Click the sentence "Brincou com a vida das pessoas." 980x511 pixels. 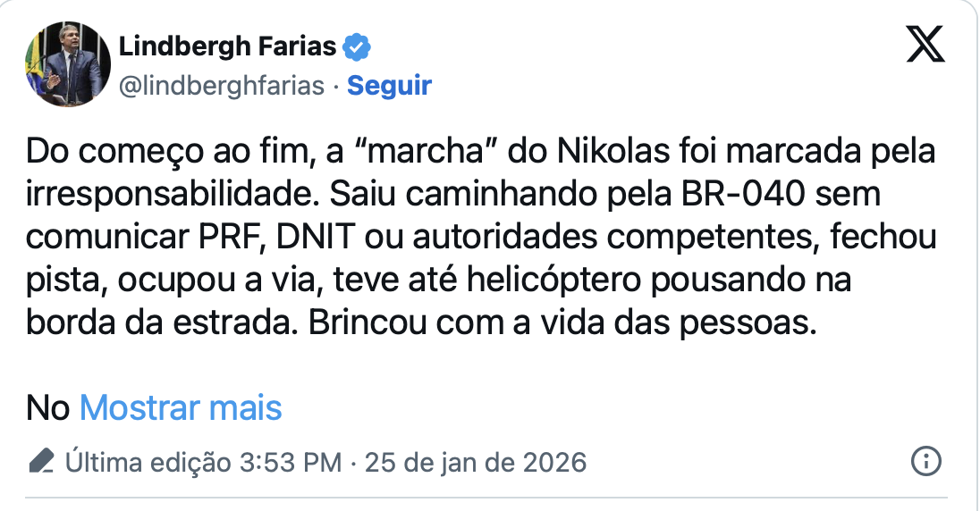[563, 324]
